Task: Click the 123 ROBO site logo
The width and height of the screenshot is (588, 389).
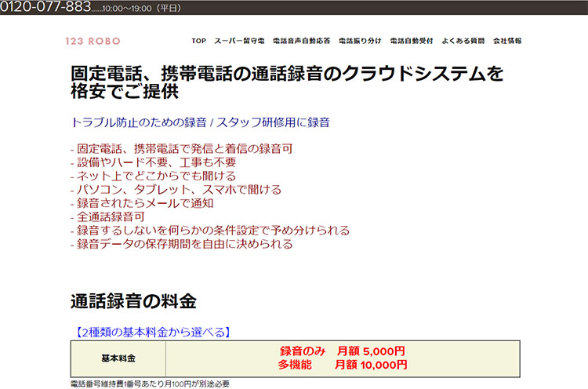Action: [93, 41]
